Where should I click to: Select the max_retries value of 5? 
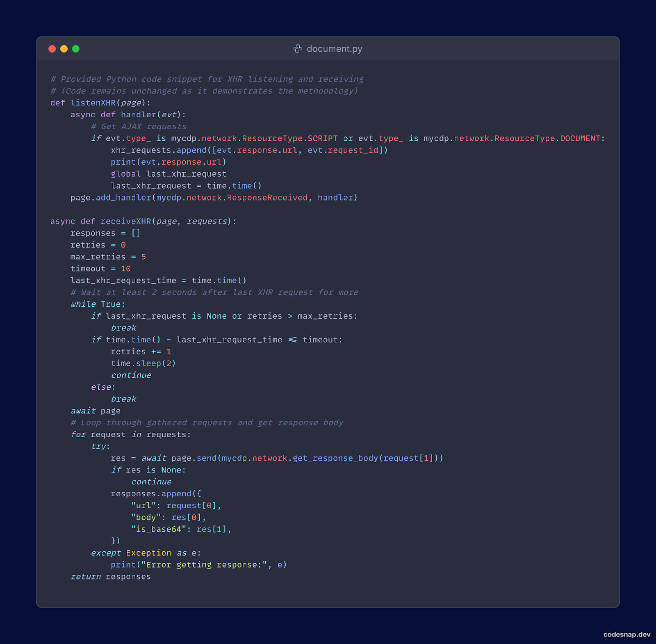143,257
